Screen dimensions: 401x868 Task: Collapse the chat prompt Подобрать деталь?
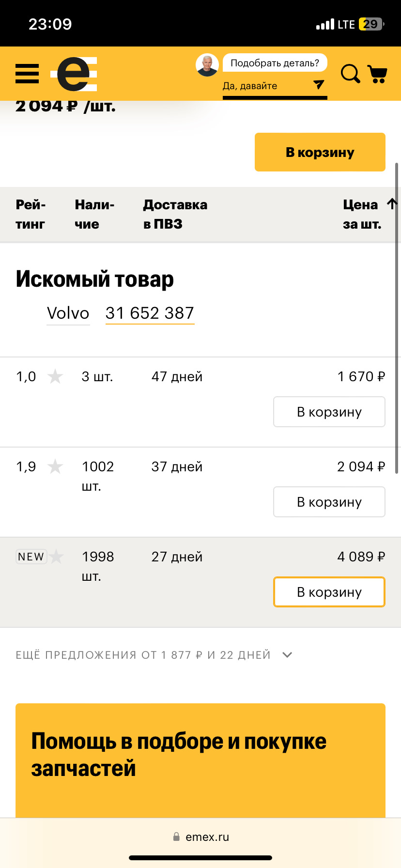(x=274, y=62)
